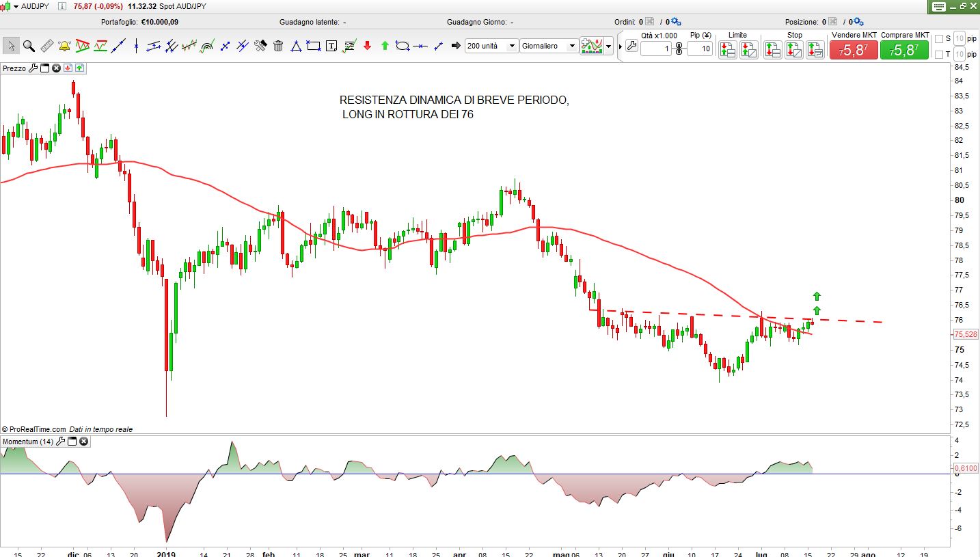The image size is (980, 557).
Task: Click the Vendere MKT sell button
Action: point(854,50)
